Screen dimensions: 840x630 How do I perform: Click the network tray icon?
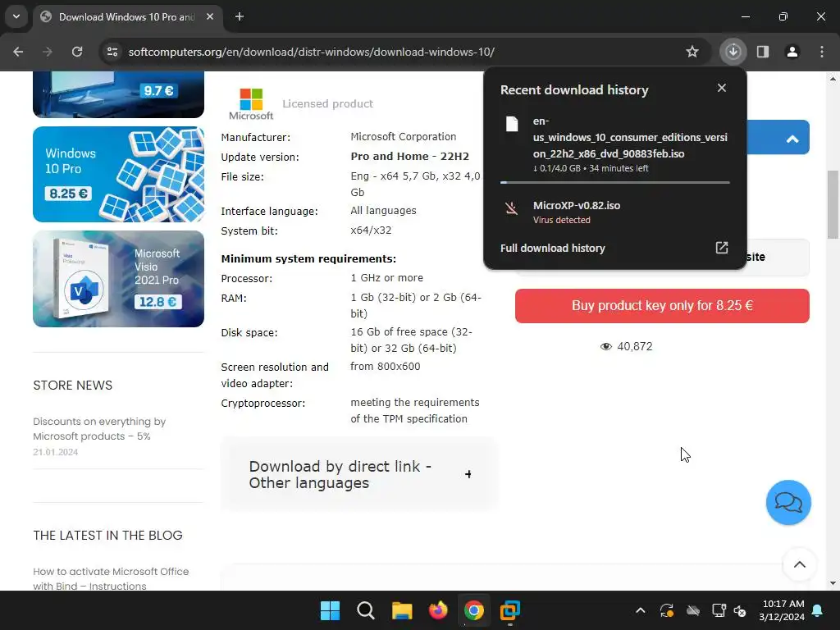pyautogui.click(x=719, y=610)
